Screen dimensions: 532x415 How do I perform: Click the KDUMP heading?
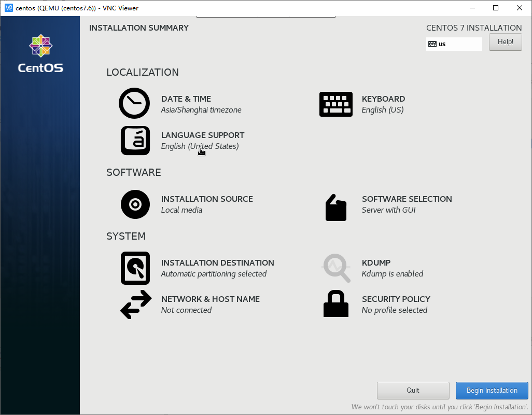(376, 262)
